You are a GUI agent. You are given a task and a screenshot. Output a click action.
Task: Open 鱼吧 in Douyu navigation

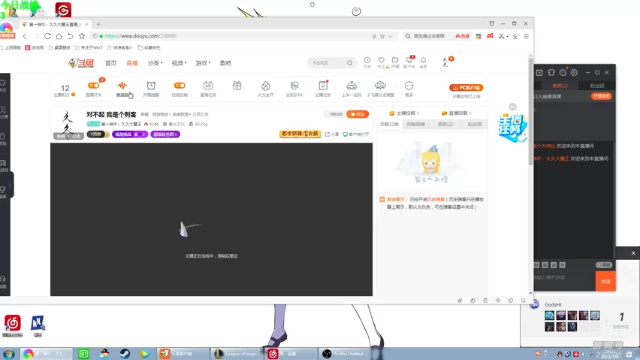click(x=225, y=63)
